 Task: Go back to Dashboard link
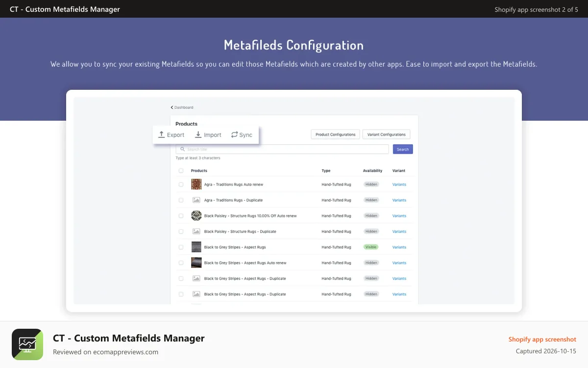coord(184,107)
